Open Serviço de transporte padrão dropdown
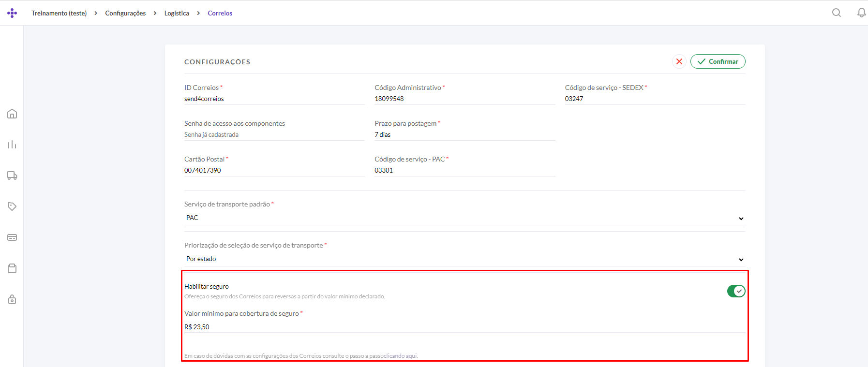Screen dimensions: 868x367 [464, 218]
